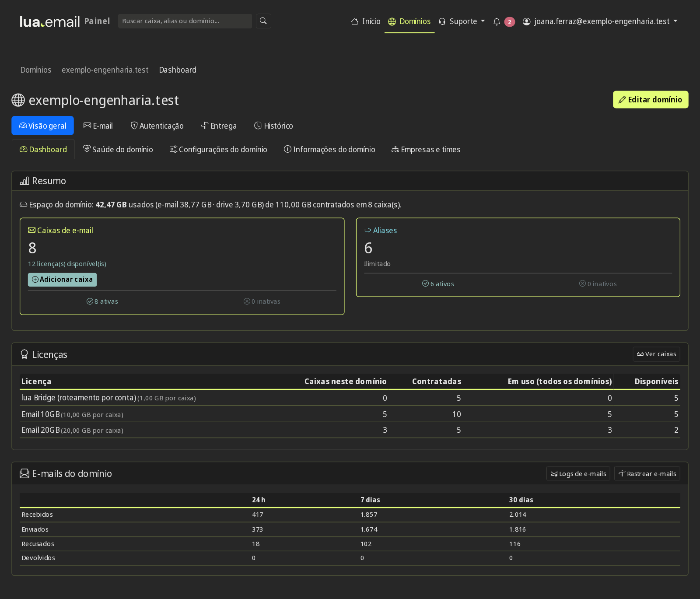Click the search magnifier icon button
This screenshot has width=700, height=599.
tap(263, 21)
